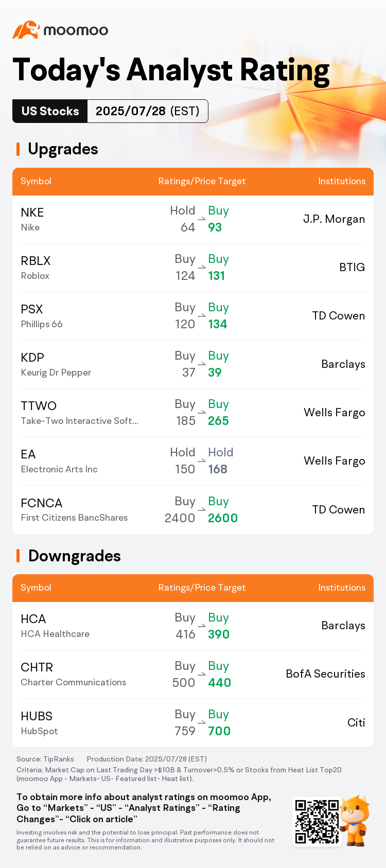This screenshot has width=386, height=868.
Task: Select the US Stocks tab label
Action: [50, 111]
